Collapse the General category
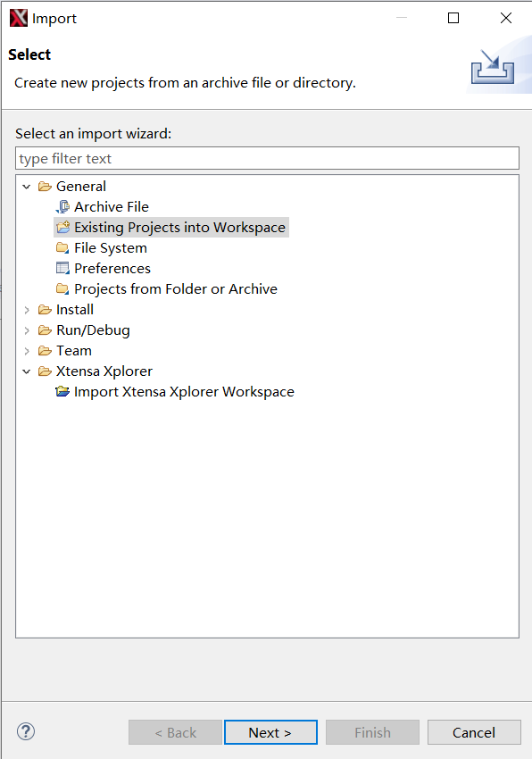This screenshot has height=759, width=532. (x=27, y=187)
